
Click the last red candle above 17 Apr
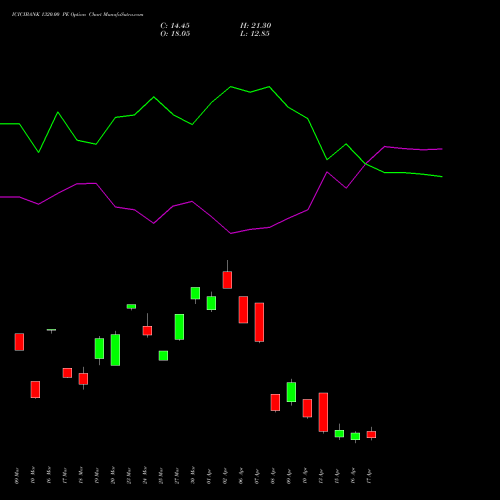point(371,434)
